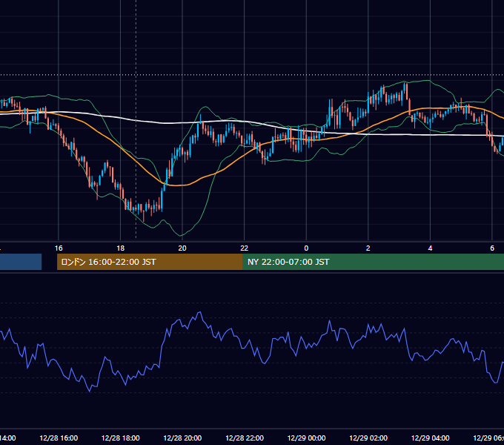
Task: Click the 4 hour label on upper axis
Action: coord(430,248)
